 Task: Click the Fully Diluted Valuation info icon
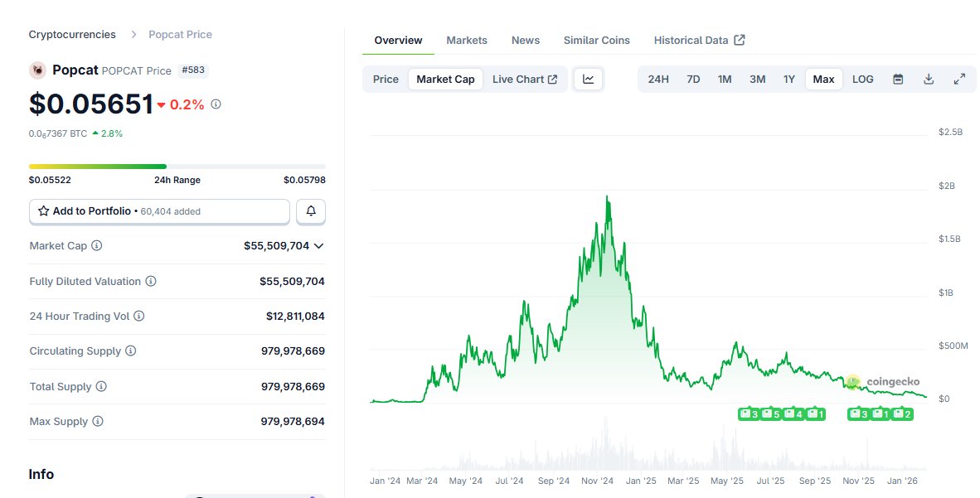pos(151,282)
